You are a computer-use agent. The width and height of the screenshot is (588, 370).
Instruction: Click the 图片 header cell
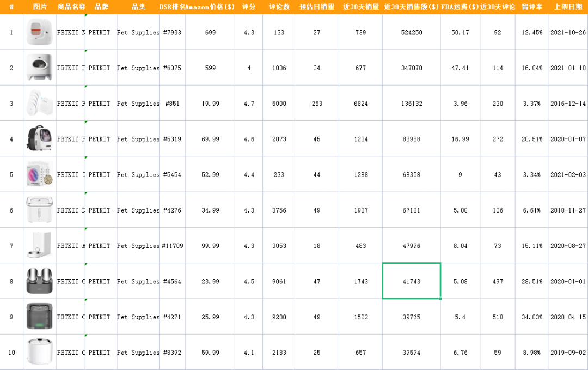click(40, 7)
